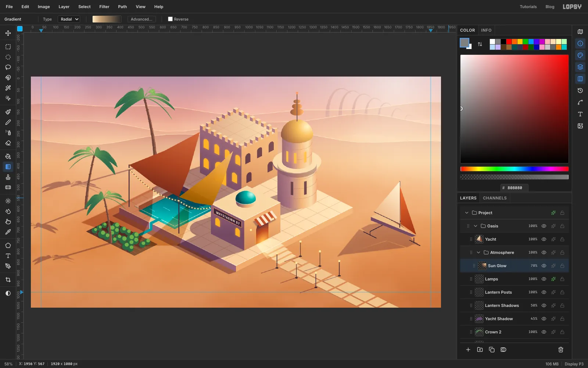Select the Clone Stamp tool
Viewport: 588px width, 368px height.
8,177
